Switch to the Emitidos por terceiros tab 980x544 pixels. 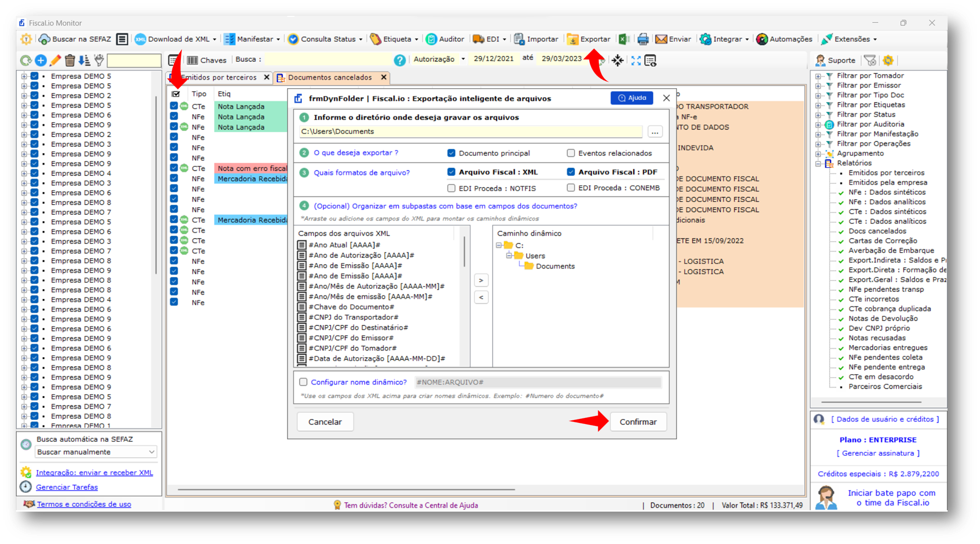tap(219, 77)
